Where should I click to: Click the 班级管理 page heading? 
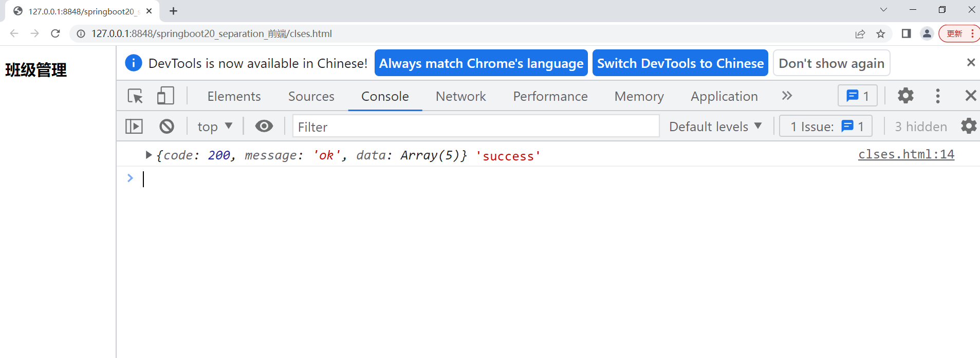[x=36, y=69]
